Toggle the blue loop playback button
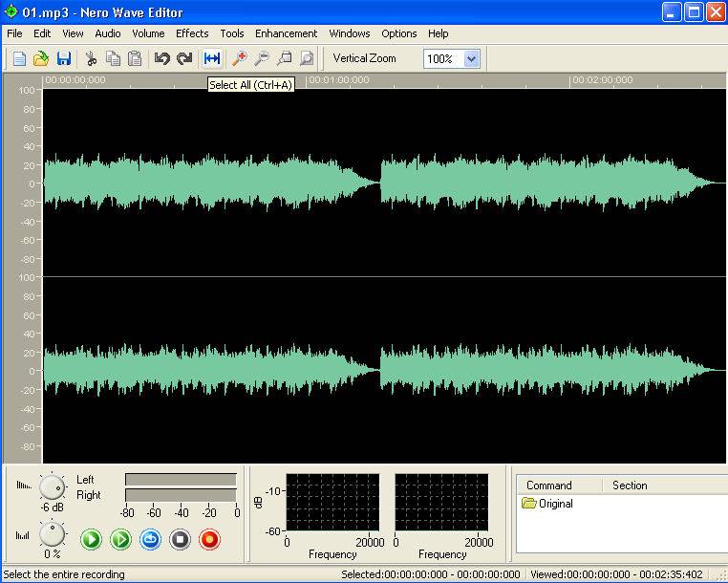The height and width of the screenshot is (583, 728). [150, 540]
